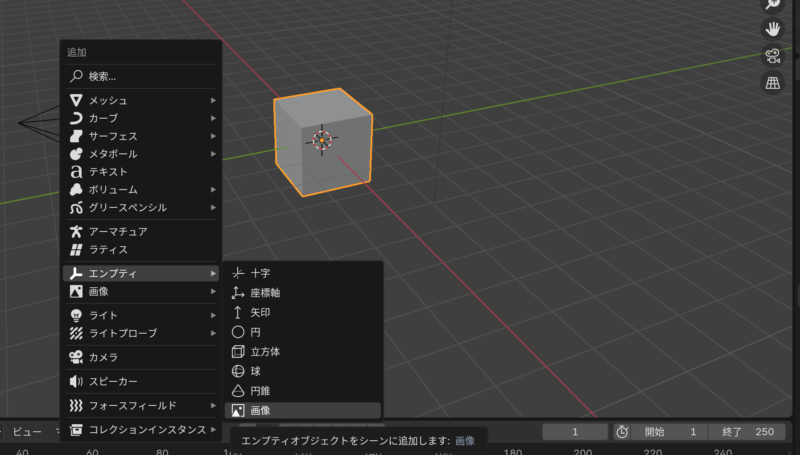Click the armature icon beside アーマチュア

point(76,232)
